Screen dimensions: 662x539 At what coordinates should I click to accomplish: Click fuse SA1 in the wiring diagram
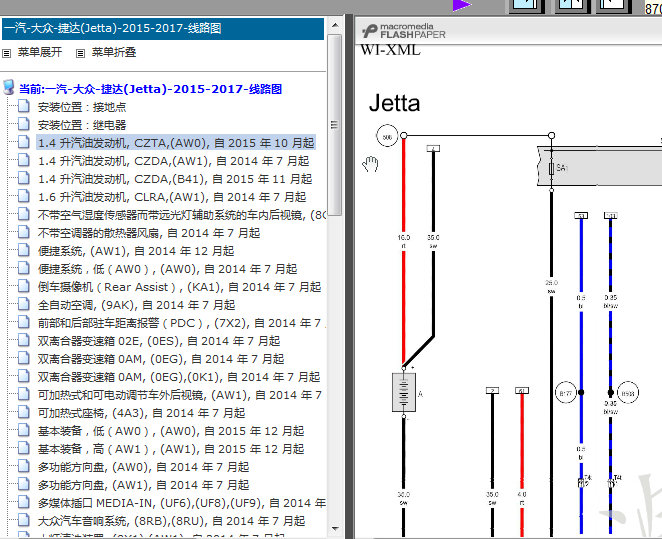pos(551,168)
